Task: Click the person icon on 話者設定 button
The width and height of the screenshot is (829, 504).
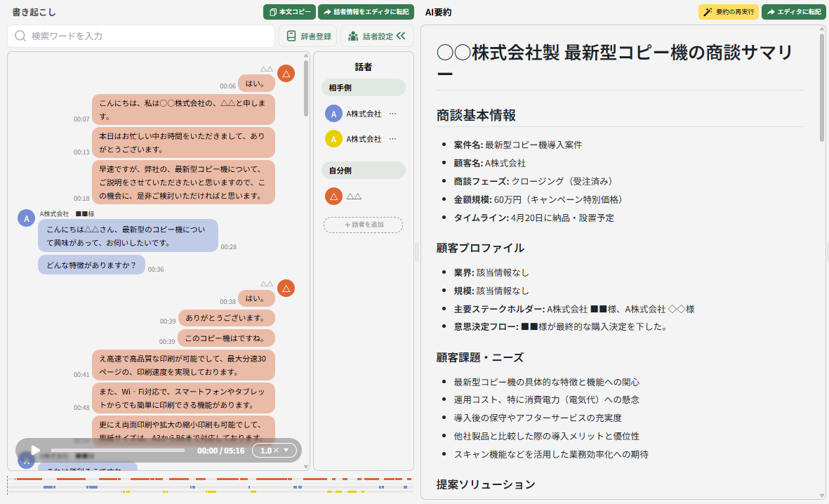Action: coord(352,35)
